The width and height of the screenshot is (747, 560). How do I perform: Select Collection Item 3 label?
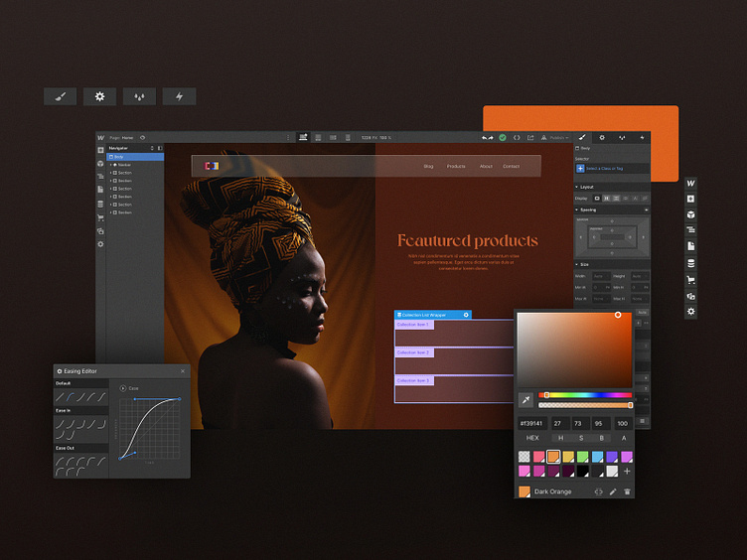[x=413, y=380]
